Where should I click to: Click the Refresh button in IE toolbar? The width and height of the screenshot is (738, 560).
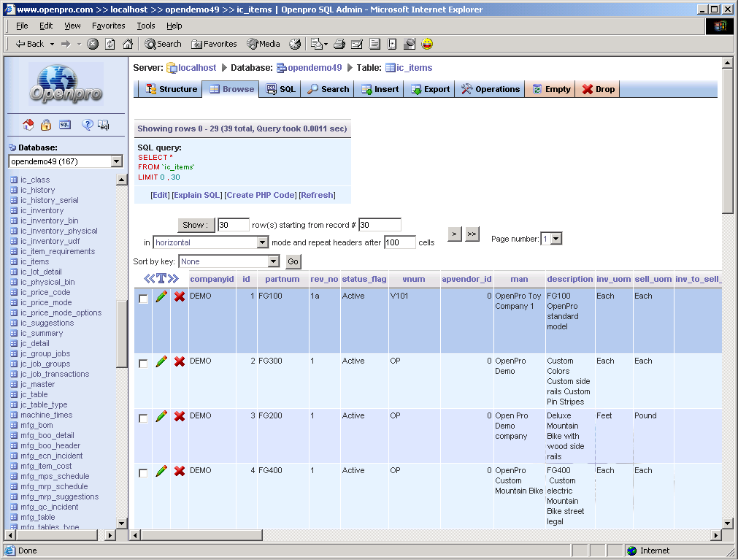coord(110,44)
